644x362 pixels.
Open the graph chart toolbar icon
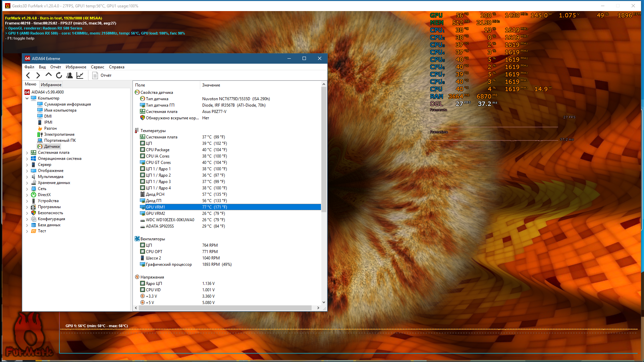pyautogui.click(x=80, y=75)
